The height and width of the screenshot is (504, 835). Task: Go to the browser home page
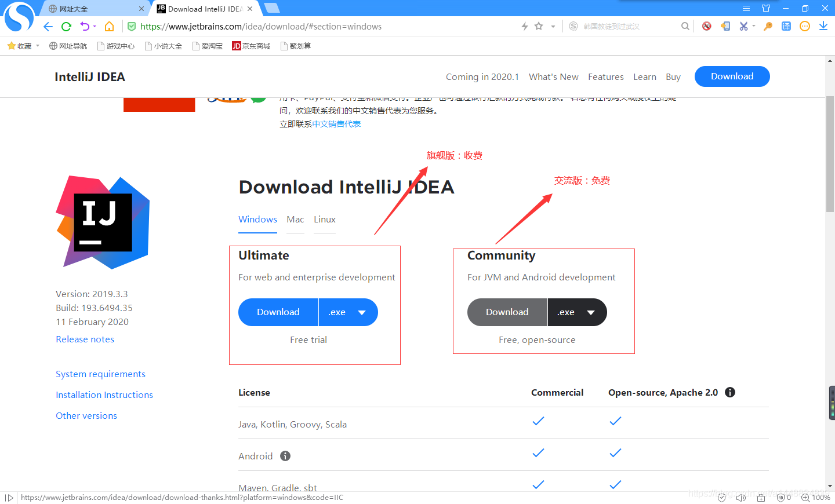tap(109, 27)
